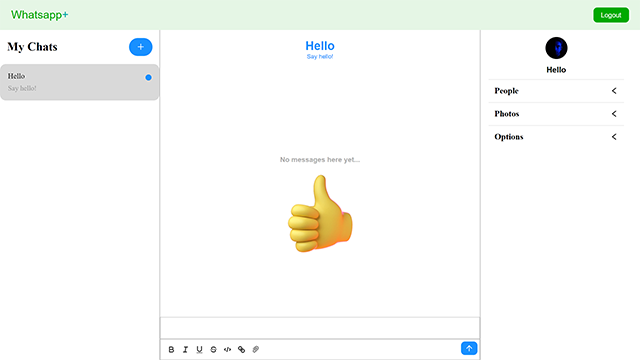Click the blue unread dot on Hello chat
The height and width of the screenshot is (360, 640).
click(x=149, y=78)
